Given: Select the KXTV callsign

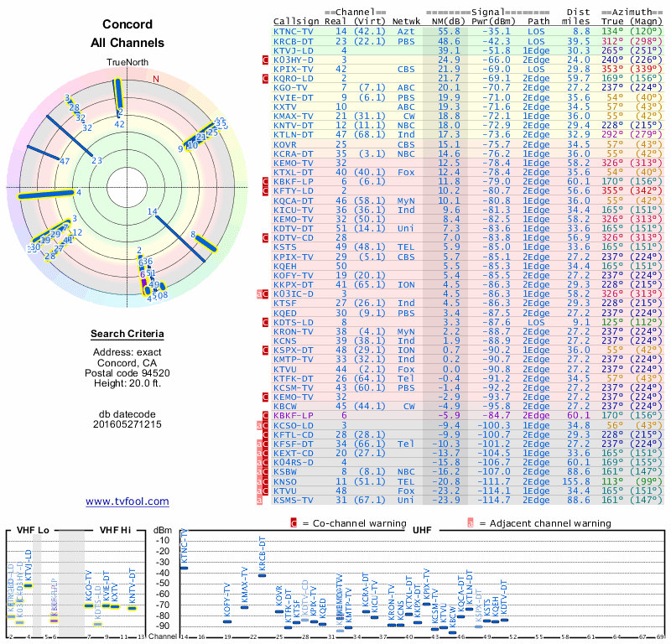Looking at the screenshot, I should click(285, 107).
